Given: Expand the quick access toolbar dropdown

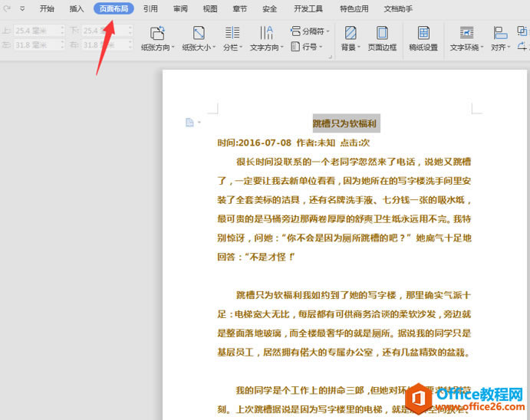Looking at the screenshot, I should (x=22, y=8).
